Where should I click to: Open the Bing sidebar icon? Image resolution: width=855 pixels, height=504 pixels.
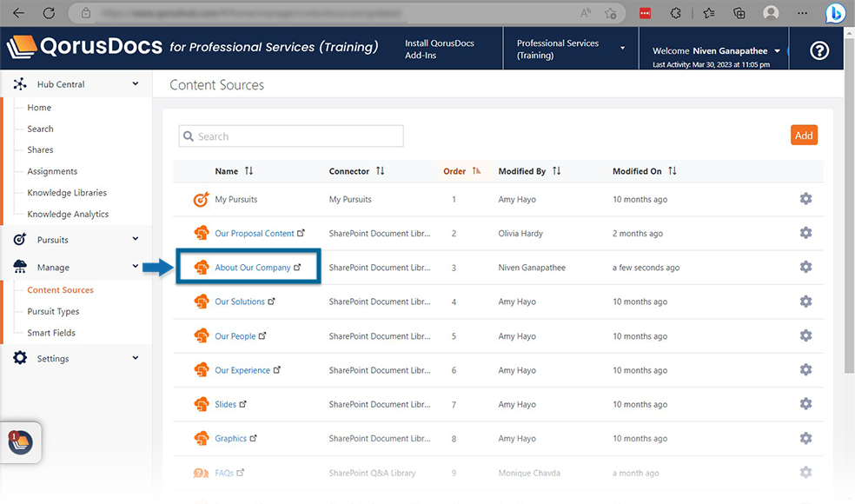(x=835, y=13)
